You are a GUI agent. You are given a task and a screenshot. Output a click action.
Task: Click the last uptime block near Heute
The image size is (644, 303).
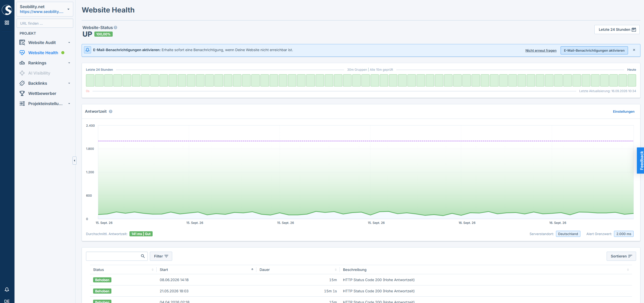(x=632, y=80)
